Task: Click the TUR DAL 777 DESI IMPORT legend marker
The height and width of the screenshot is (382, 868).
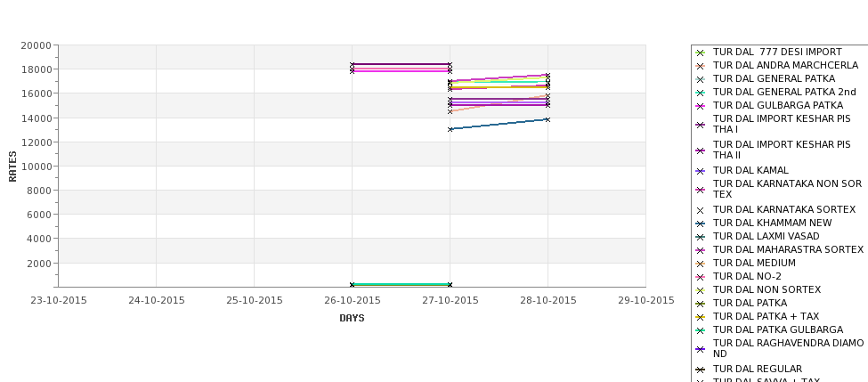Action: (700, 53)
